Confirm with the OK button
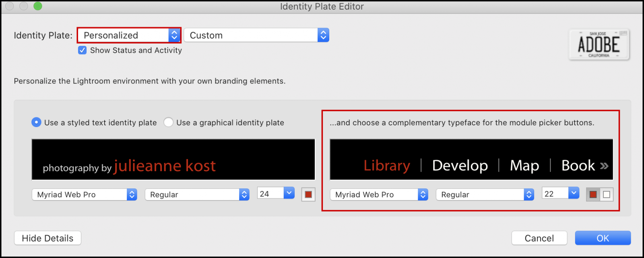The width and height of the screenshot is (644, 258). tap(603, 238)
